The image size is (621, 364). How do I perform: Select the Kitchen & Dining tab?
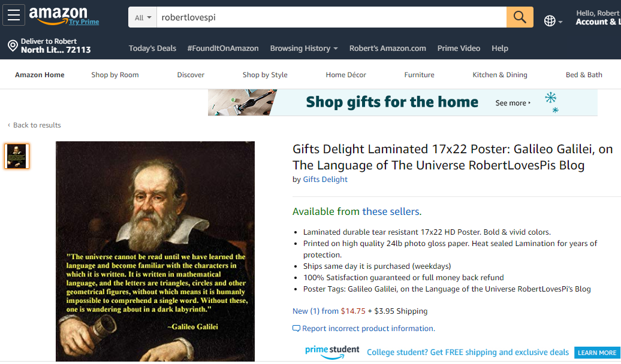click(x=500, y=75)
